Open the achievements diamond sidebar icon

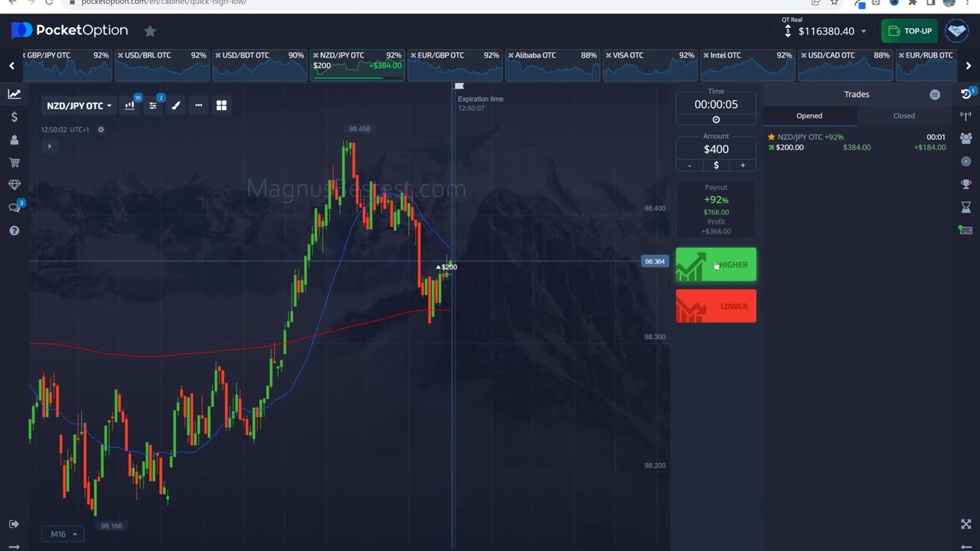[14, 185]
